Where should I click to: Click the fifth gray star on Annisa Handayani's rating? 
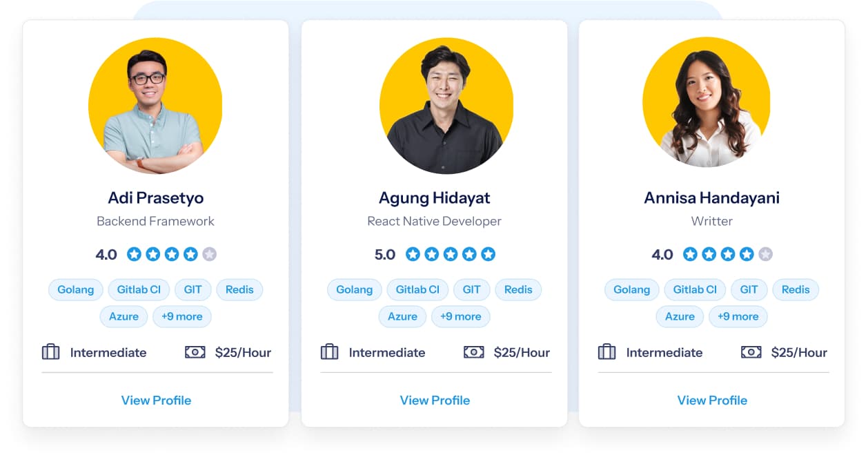[765, 254]
